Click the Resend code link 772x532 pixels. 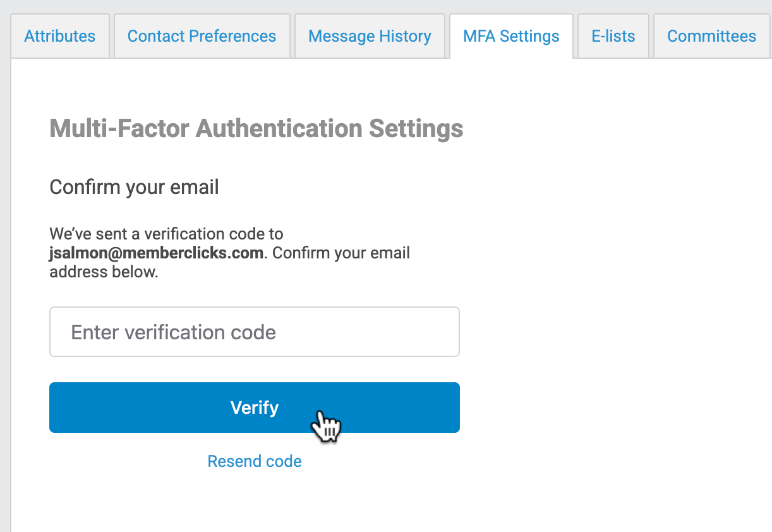pyautogui.click(x=255, y=462)
